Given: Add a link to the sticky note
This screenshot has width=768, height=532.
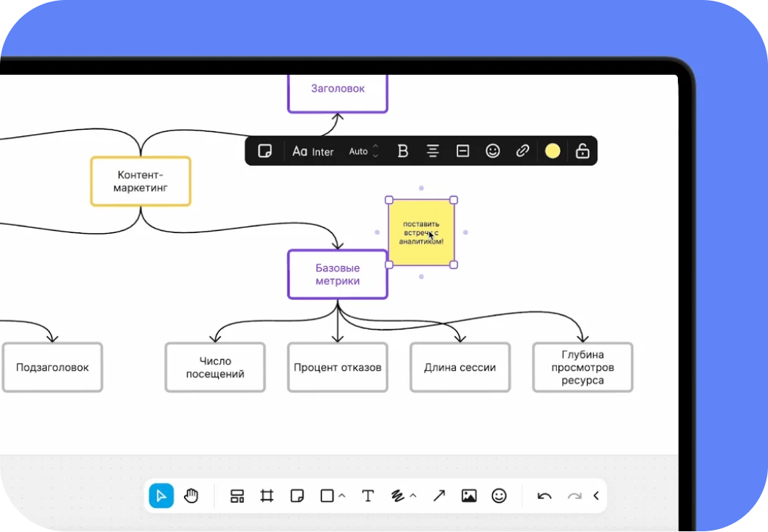Looking at the screenshot, I should pos(523,151).
